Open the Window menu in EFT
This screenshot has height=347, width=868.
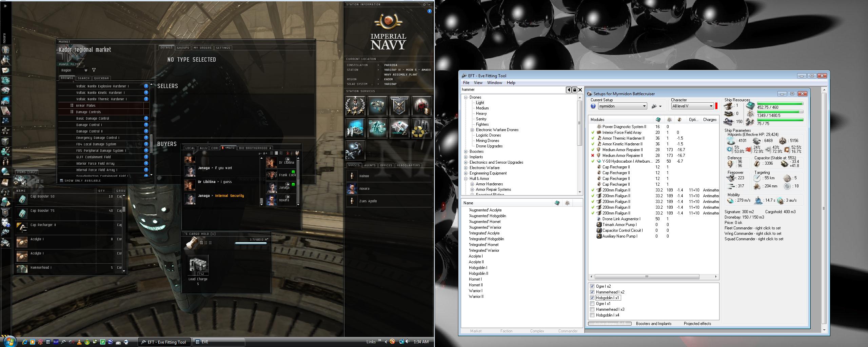tap(495, 83)
